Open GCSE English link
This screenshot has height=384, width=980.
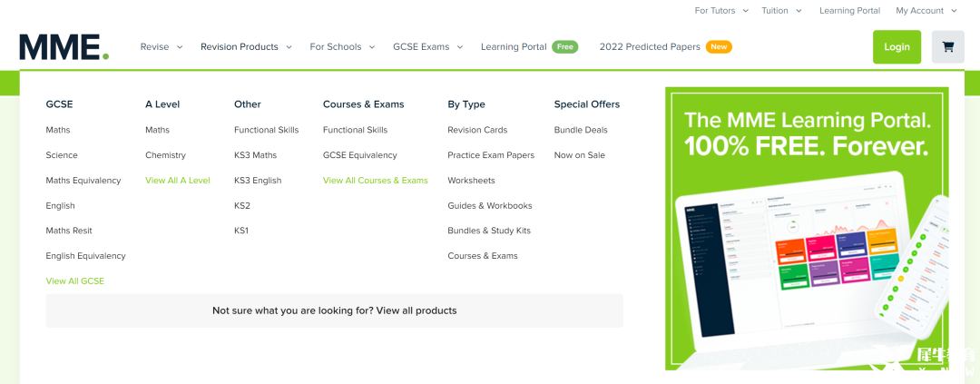[x=60, y=206]
